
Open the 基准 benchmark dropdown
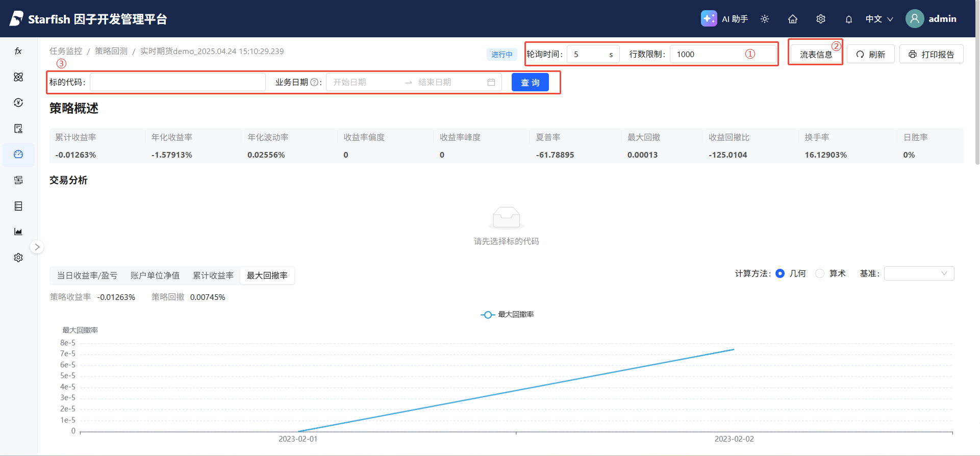point(919,273)
